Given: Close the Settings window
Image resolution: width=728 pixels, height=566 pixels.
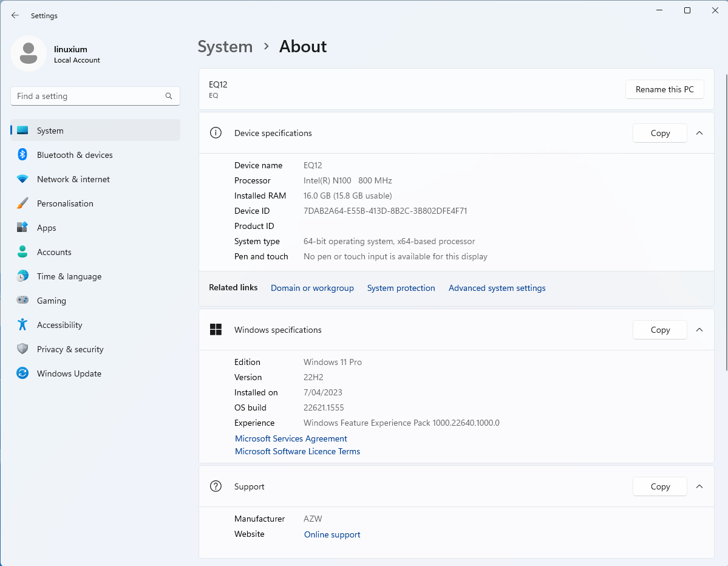Looking at the screenshot, I should coord(715,10).
